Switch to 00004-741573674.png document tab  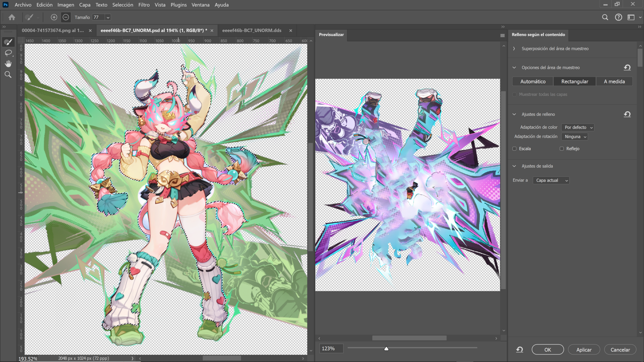[x=53, y=31]
